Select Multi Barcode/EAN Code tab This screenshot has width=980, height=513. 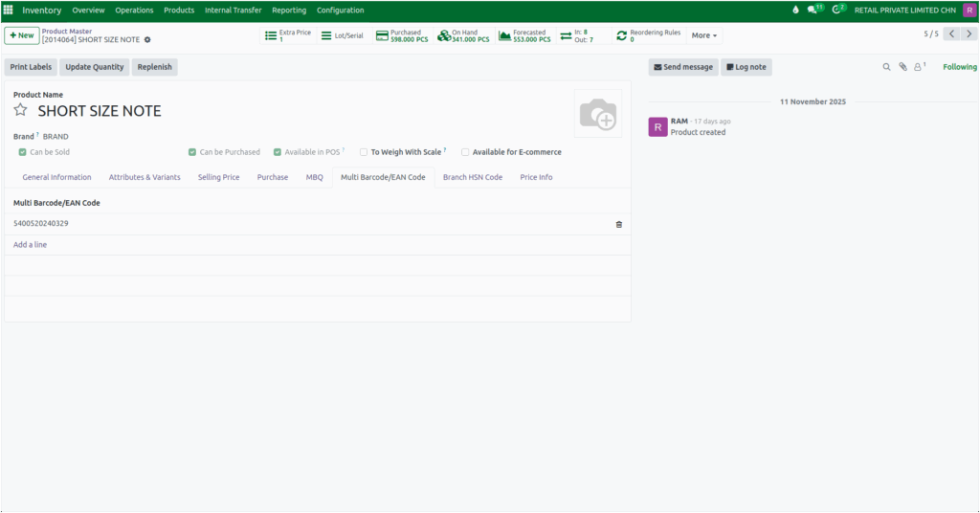pos(383,177)
